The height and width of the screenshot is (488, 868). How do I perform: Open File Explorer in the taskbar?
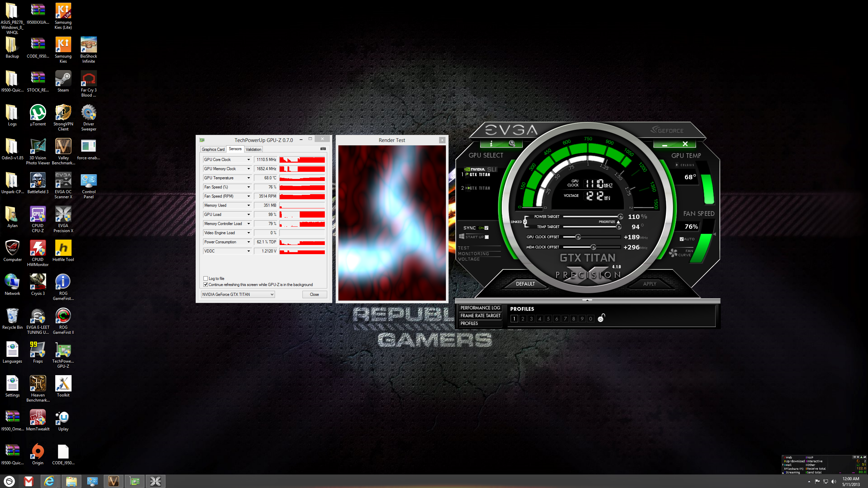coord(71,481)
